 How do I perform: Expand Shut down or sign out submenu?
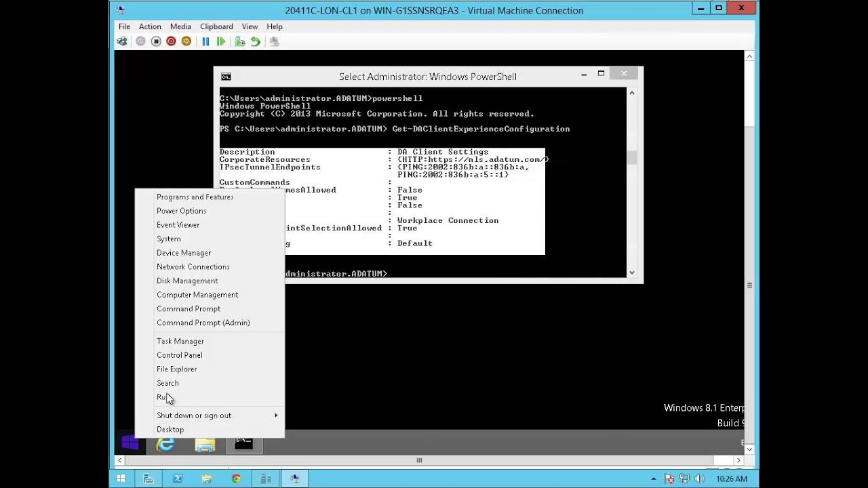pyautogui.click(x=210, y=415)
